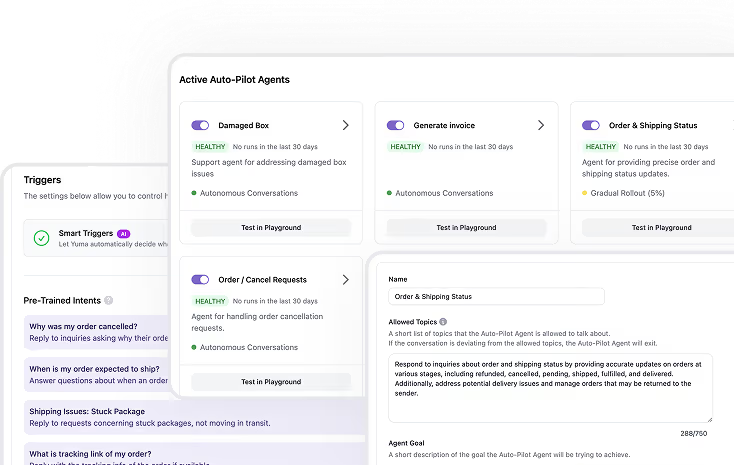Click the HEALTHY badge on Damaged Box
The width and height of the screenshot is (734, 465).
coord(210,147)
